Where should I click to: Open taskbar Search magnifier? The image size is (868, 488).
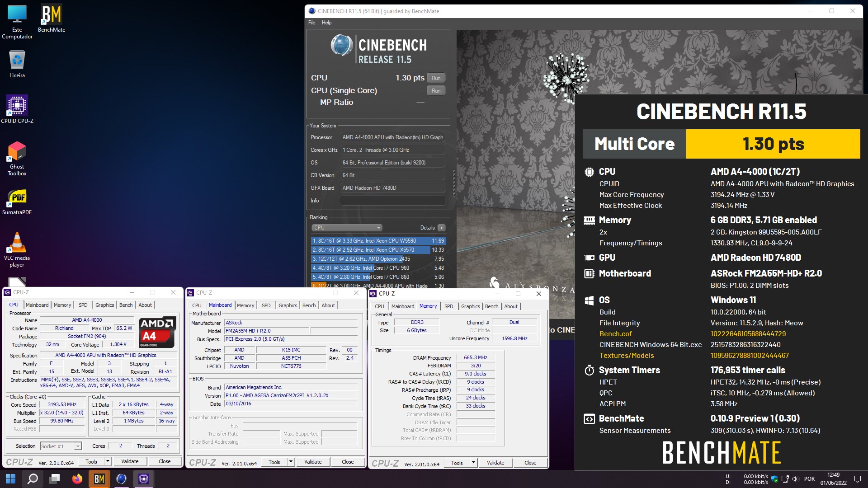33,479
